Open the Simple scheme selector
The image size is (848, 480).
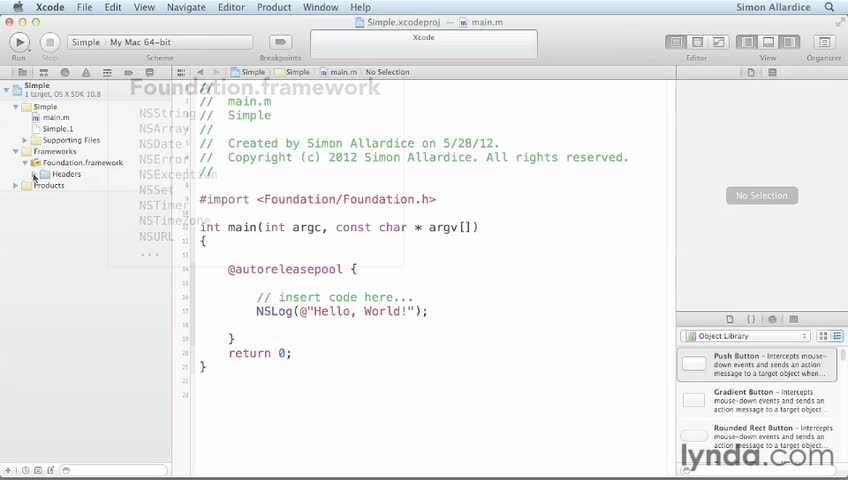click(x=86, y=42)
